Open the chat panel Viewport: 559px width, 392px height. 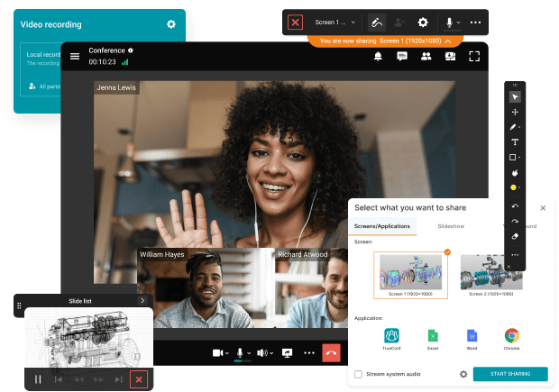coord(402,56)
